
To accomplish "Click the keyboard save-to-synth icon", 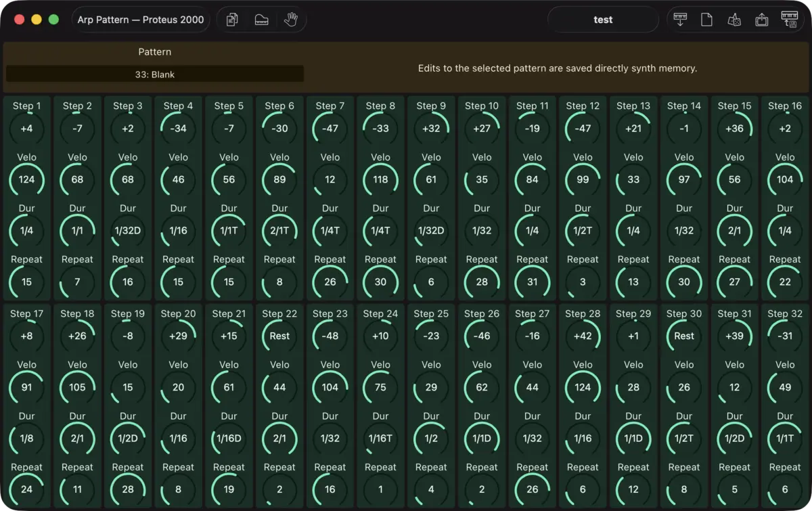I will pos(789,20).
